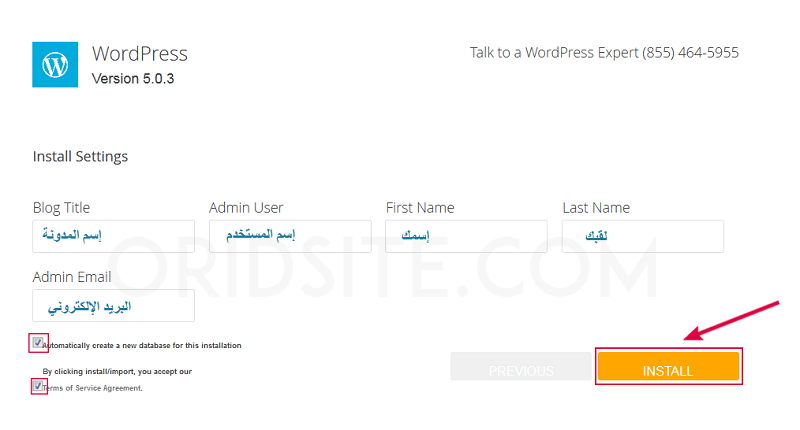Select the First Name input field
The width and height of the screenshot is (800, 430).
pyautogui.click(x=466, y=237)
